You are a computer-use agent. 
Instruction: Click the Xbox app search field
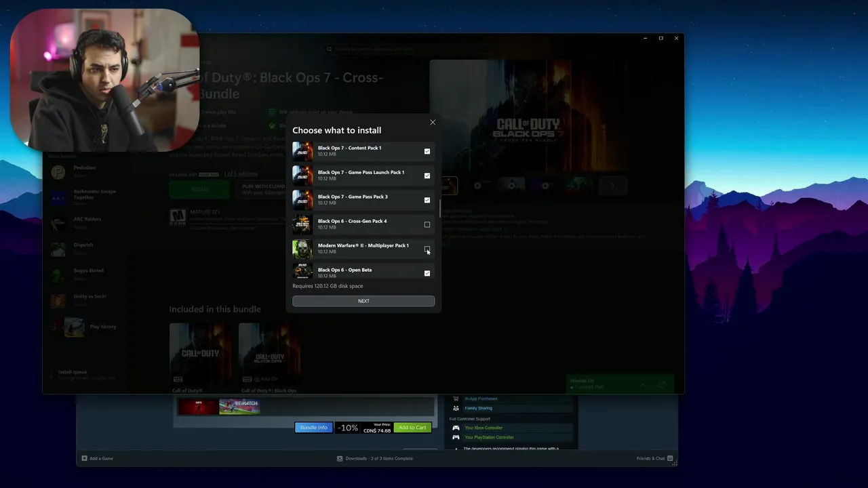pos(407,49)
